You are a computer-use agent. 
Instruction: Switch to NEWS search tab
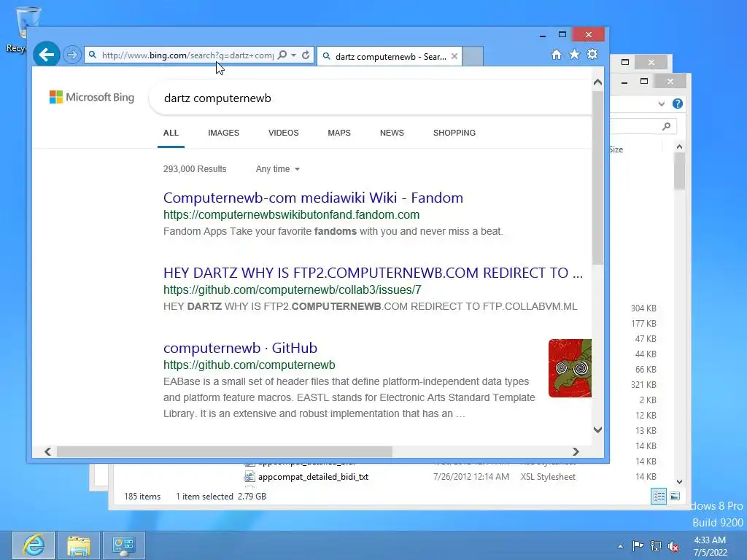click(392, 133)
